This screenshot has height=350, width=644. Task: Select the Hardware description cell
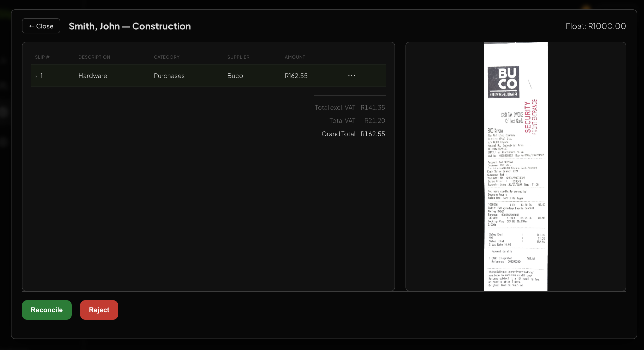[93, 76]
